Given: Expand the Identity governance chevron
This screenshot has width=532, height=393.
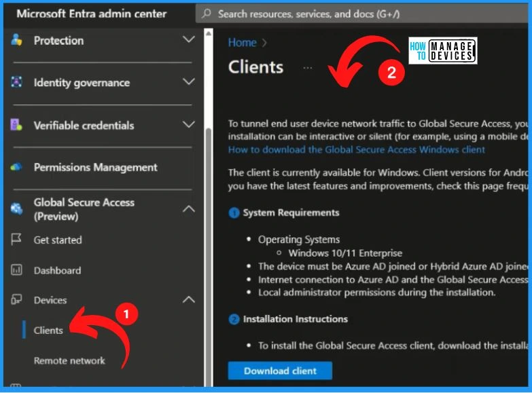Looking at the screenshot, I should pos(189,81).
